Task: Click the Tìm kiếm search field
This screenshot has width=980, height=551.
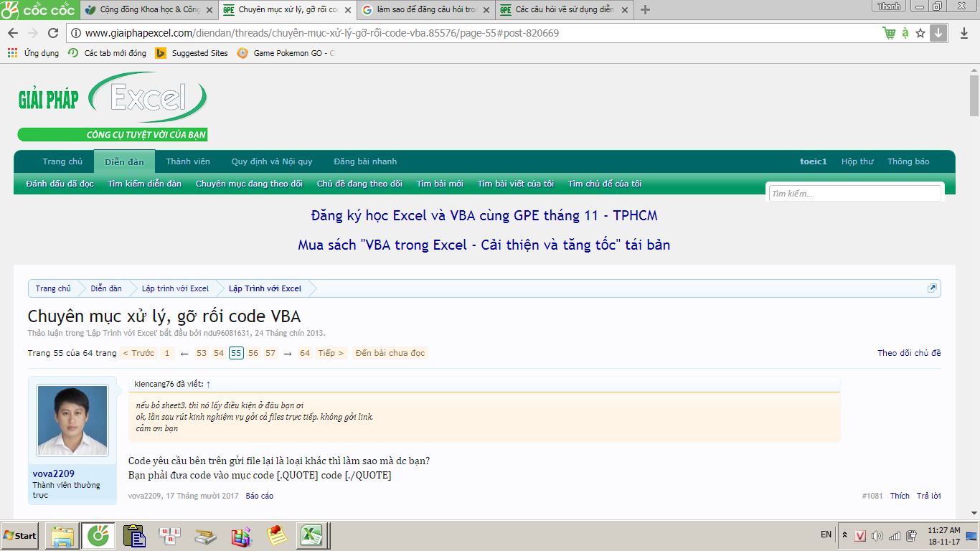Action: (854, 194)
